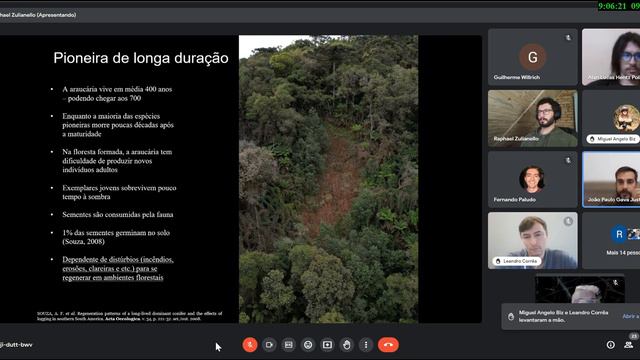Click the bullet 'Enquanto a maioria das espécies'
This screenshot has width=640, height=360.
point(118,125)
